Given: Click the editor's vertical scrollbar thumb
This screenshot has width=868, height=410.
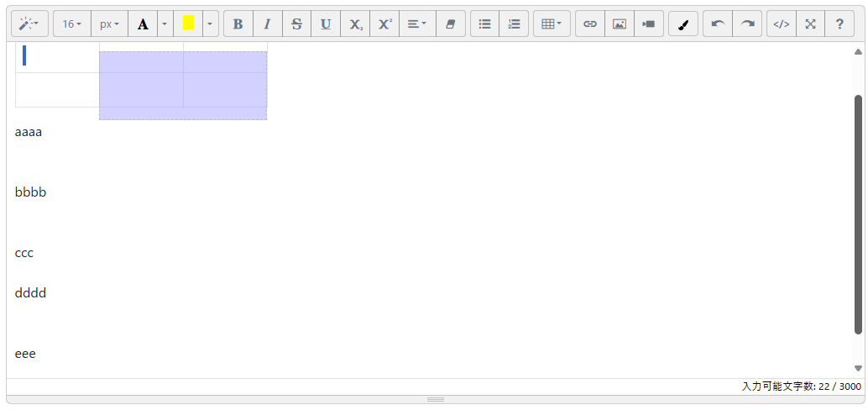Looking at the screenshot, I should (x=858, y=214).
